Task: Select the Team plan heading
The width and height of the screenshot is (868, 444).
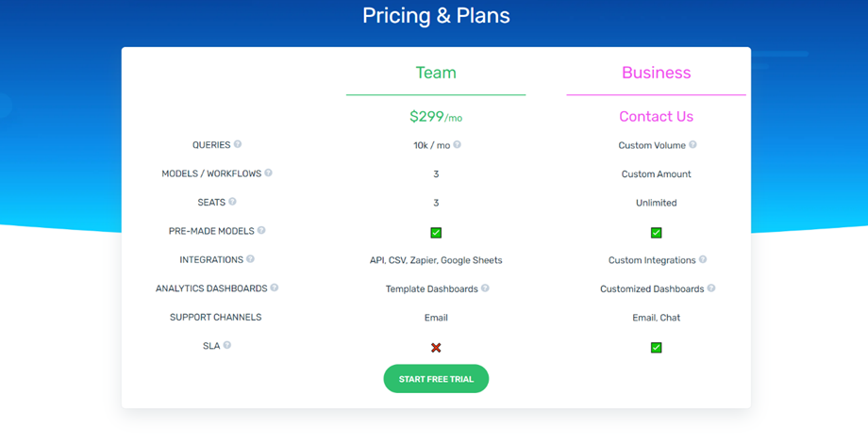Action: pos(436,73)
